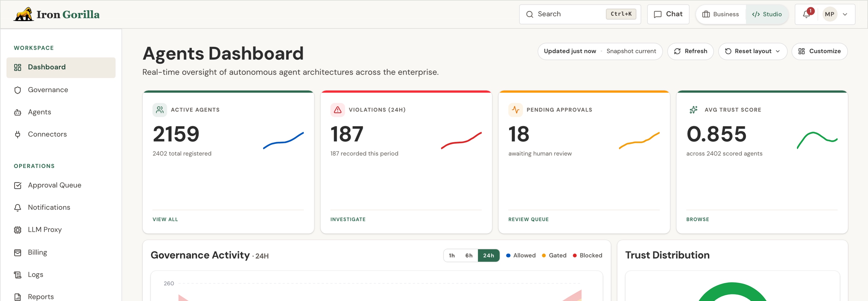This screenshot has width=868, height=301.
Task: Click the Studio code brackets icon
Action: coord(756,14)
